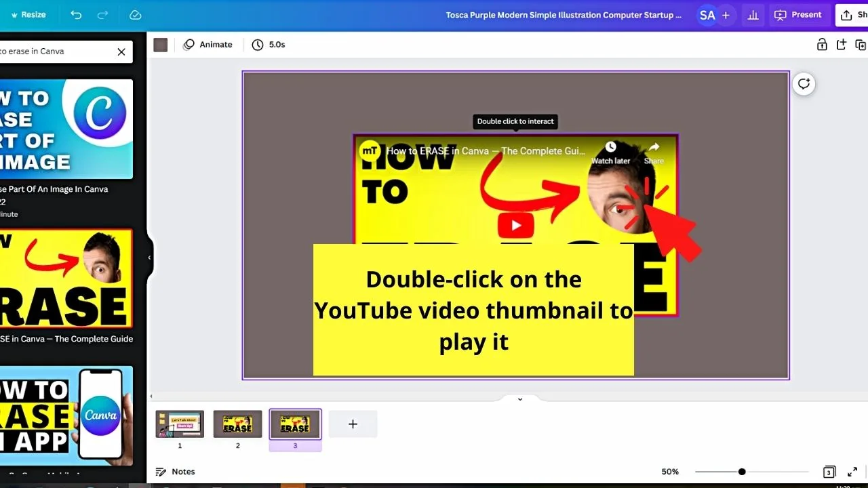Image resolution: width=868 pixels, height=488 pixels.
Task: Click the document title in header
Action: (564, 15)
